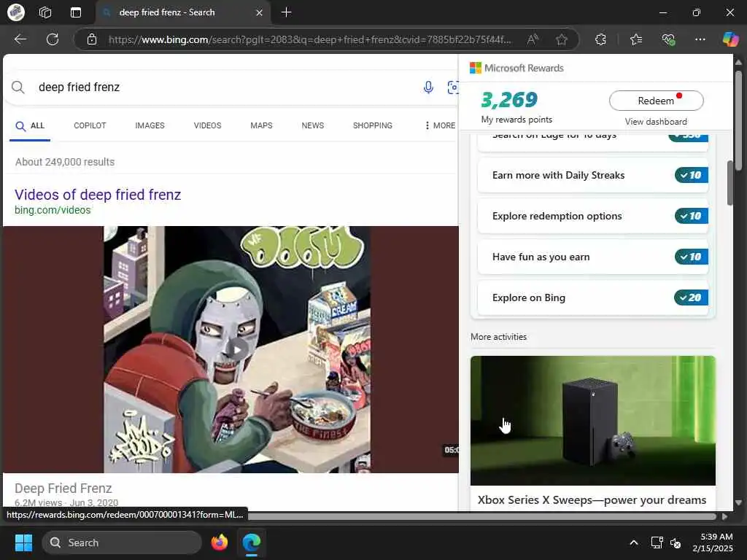Switch to the COPILOT tab

point(90,125)
